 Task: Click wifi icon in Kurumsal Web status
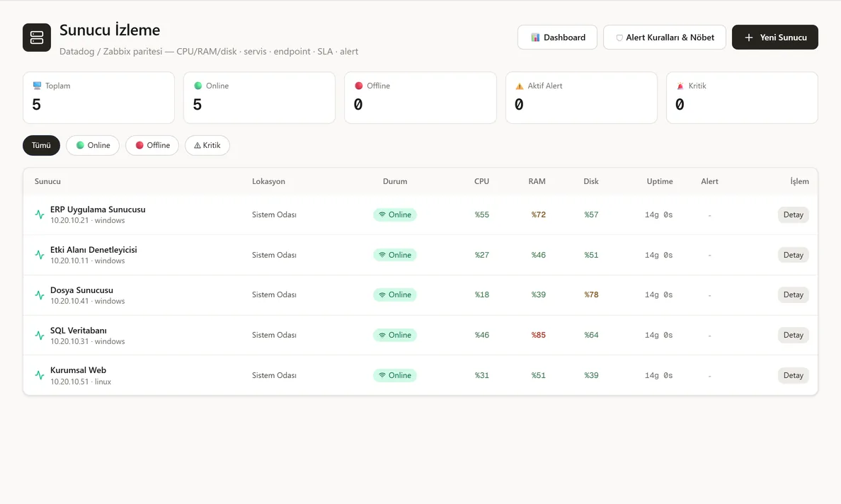click(382, 375)
